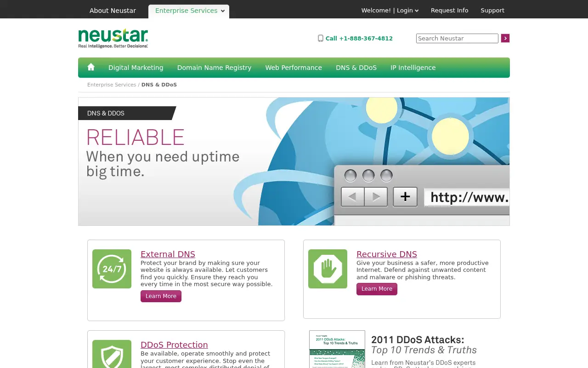
Task: Click the Call +1-888-367-4812 number
Action: pos(359,39)
